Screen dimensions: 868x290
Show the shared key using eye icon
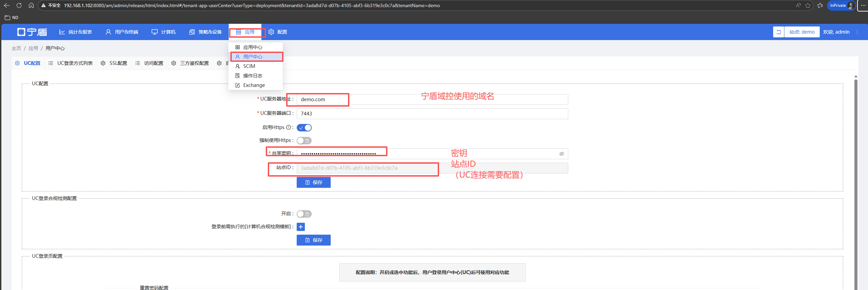561,154
